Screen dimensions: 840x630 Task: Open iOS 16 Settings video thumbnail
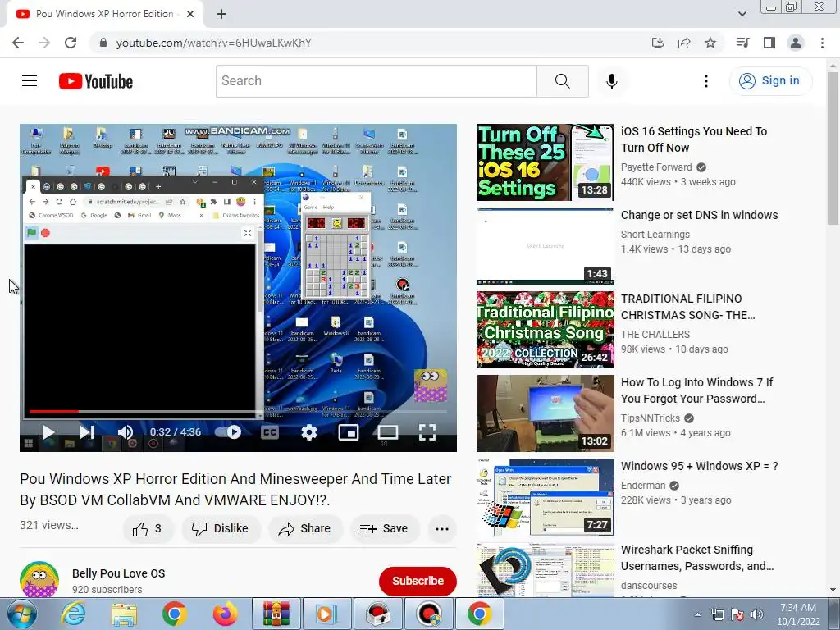pos(546,162)
